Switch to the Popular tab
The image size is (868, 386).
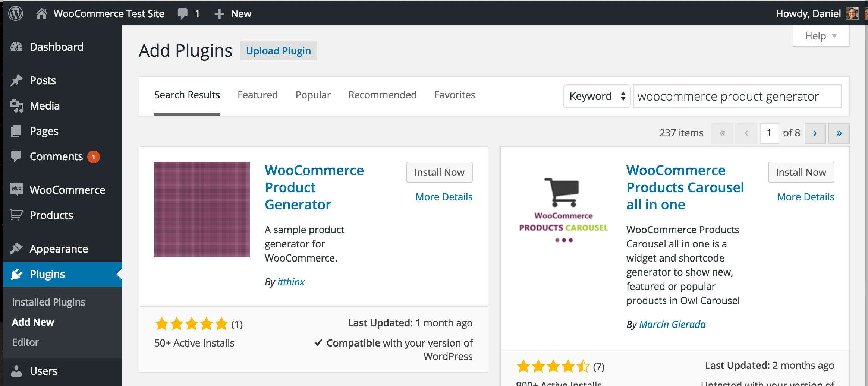313,95
